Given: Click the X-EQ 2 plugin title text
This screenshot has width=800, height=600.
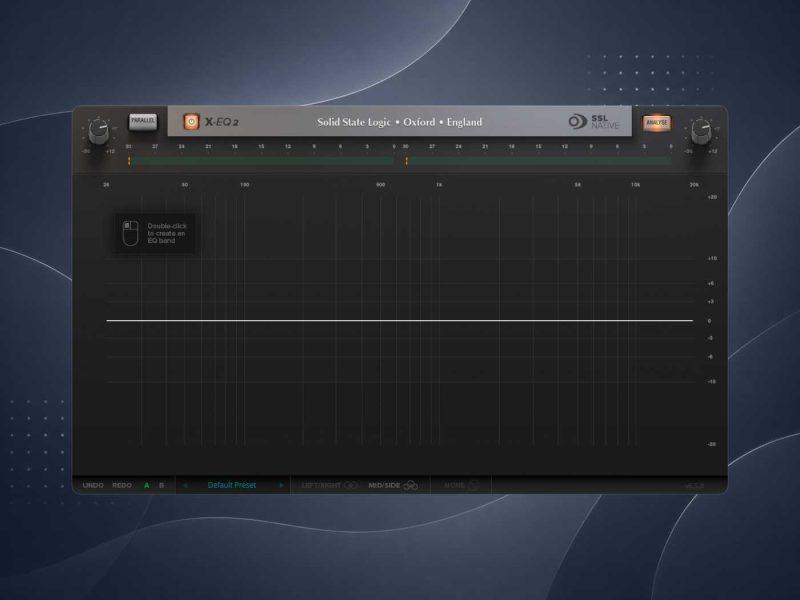Looking at the screenshot, I should [222, 122].
